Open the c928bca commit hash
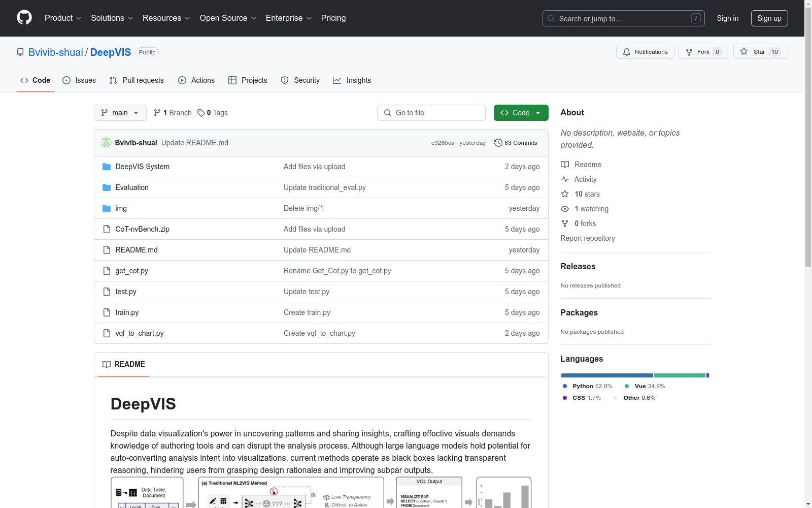 click(x=443, y=143)
